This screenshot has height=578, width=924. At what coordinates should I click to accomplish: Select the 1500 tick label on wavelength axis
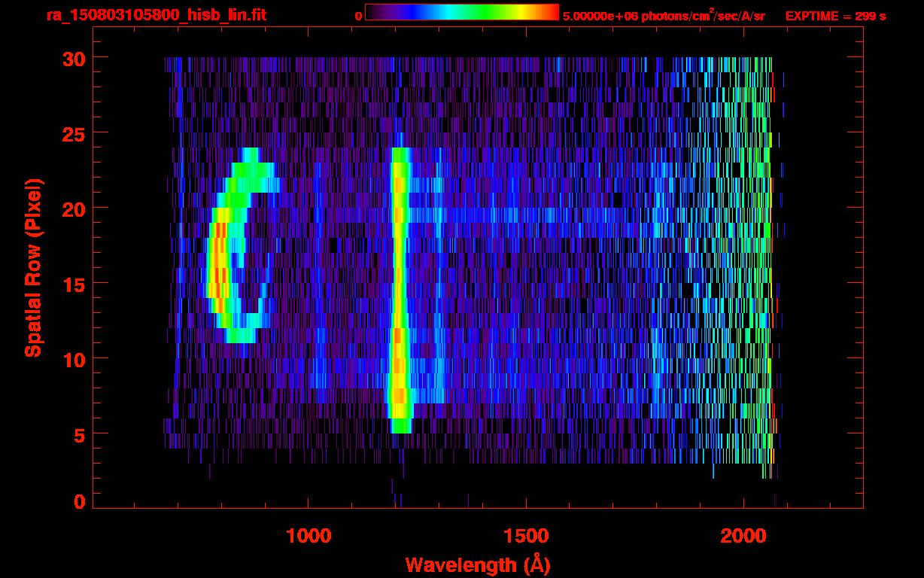click(x=526, y=536)
